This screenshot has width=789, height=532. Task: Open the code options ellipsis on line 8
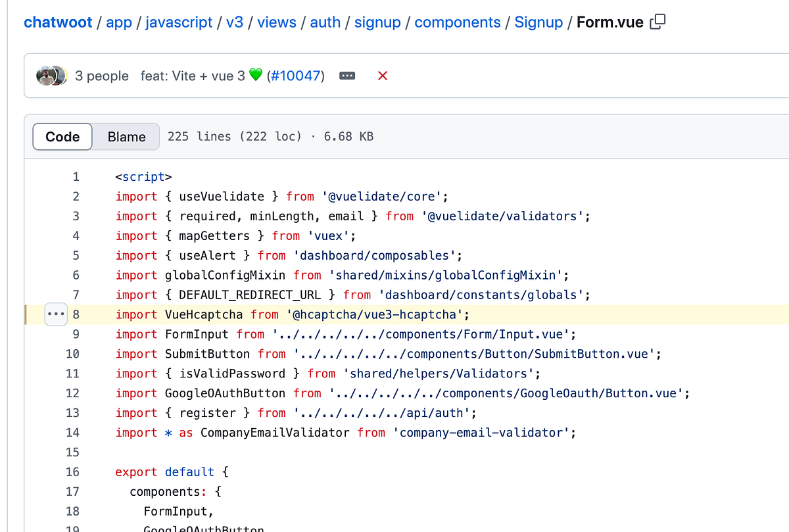pos(56,314)
